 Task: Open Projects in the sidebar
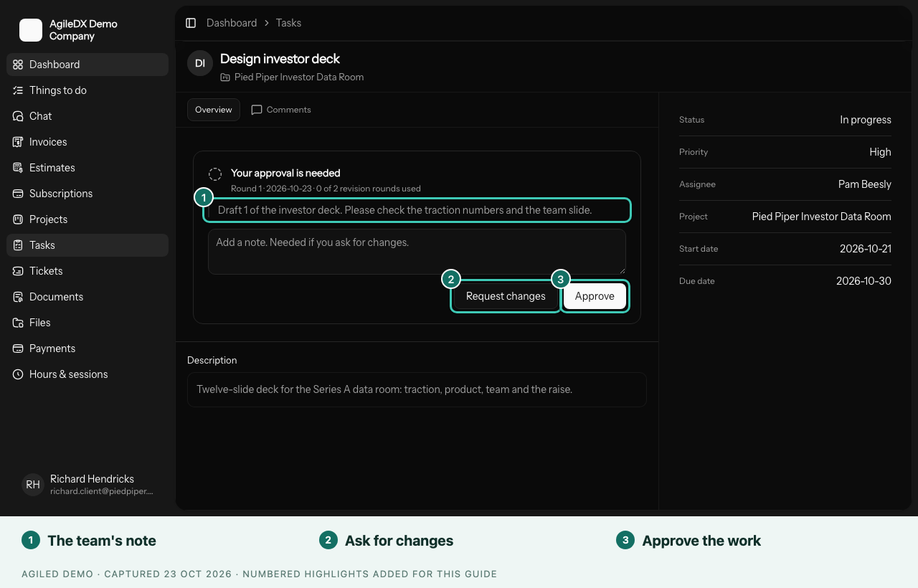click(x=87, y=219)
